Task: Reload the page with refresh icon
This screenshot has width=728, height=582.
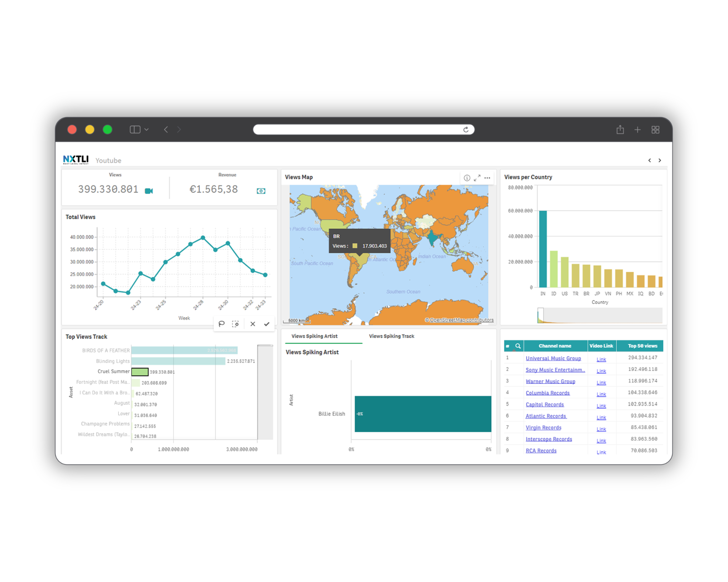Action: [466, 130]
